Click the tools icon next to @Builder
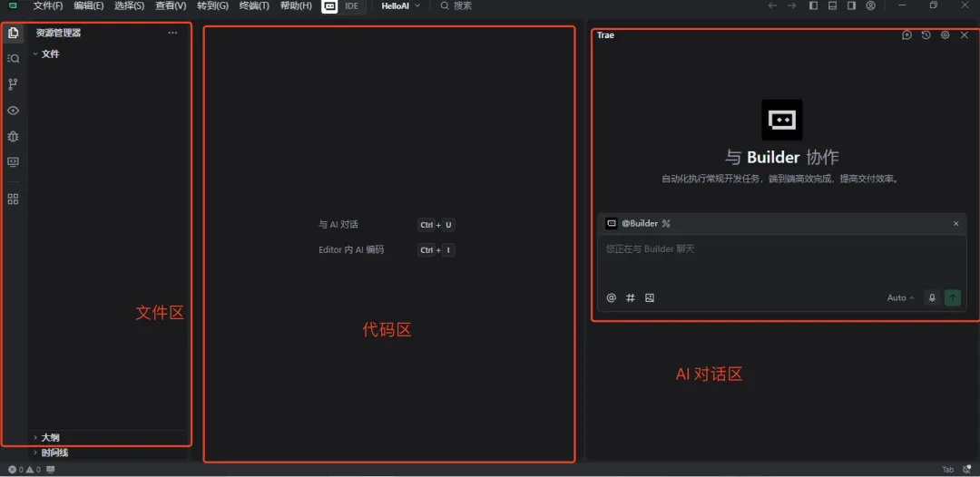980x477 pixels. [x=666, y=223]
